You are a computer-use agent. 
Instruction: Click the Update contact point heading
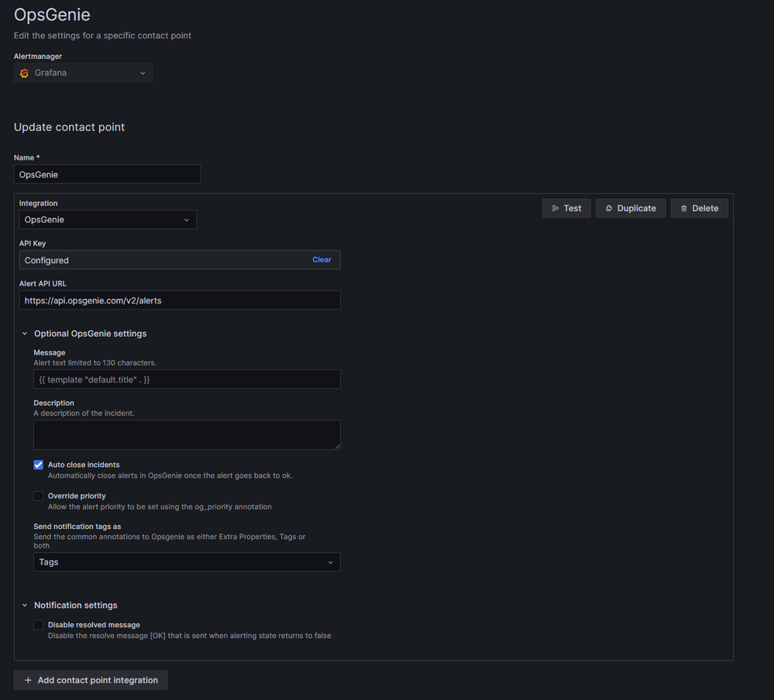69,127
